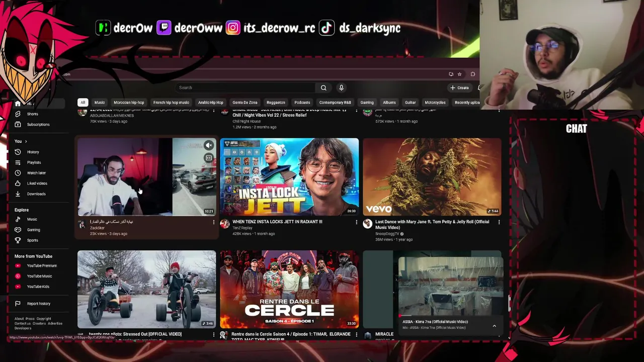This screenshot has height=362, width=644.
Task: Open watch History from the sidebar
Action: [33, 152]
